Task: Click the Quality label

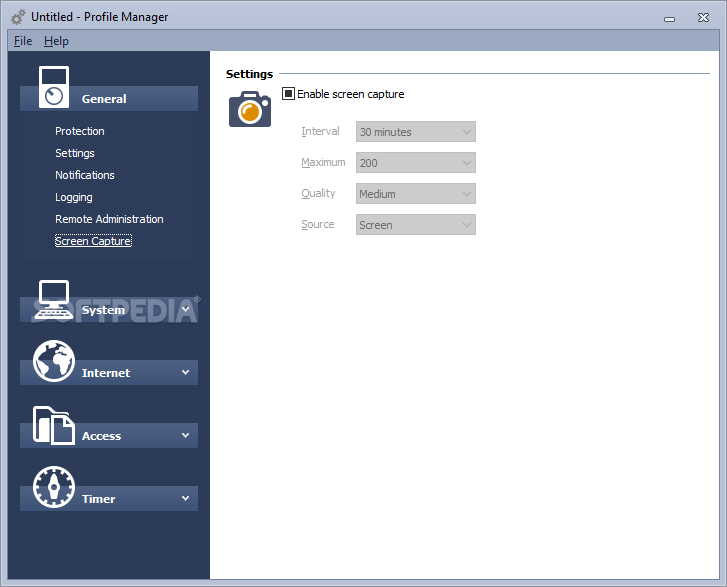Action: coord(318,193)
